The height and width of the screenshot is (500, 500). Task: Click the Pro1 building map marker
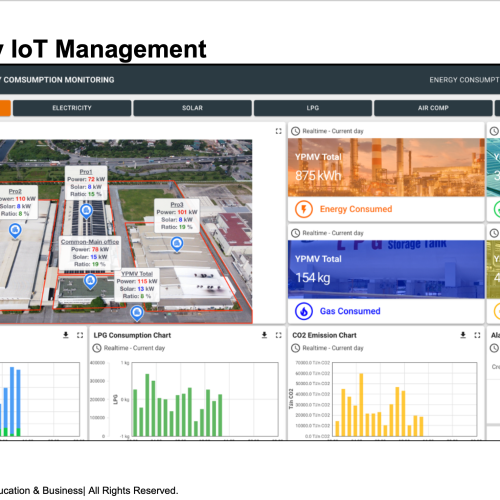[x=86, y=211]
